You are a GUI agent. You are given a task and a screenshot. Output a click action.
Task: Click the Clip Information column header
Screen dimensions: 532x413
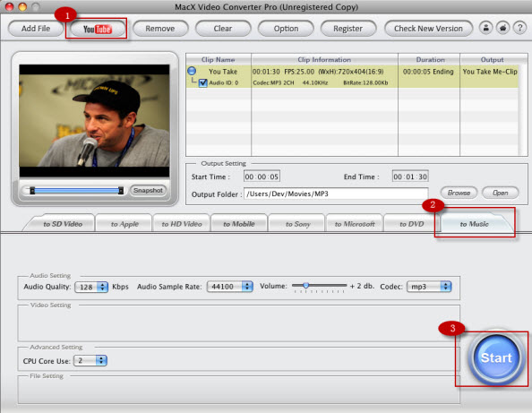pos(324,59)
